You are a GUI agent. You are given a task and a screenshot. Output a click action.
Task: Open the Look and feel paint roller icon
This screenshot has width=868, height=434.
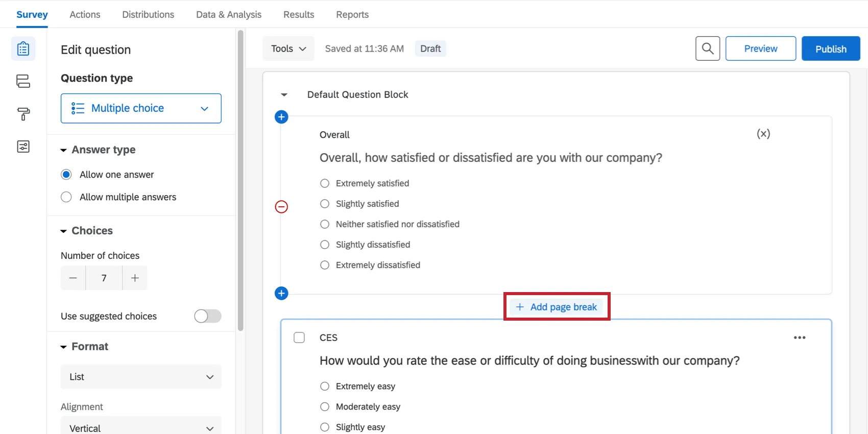(23, 114)
